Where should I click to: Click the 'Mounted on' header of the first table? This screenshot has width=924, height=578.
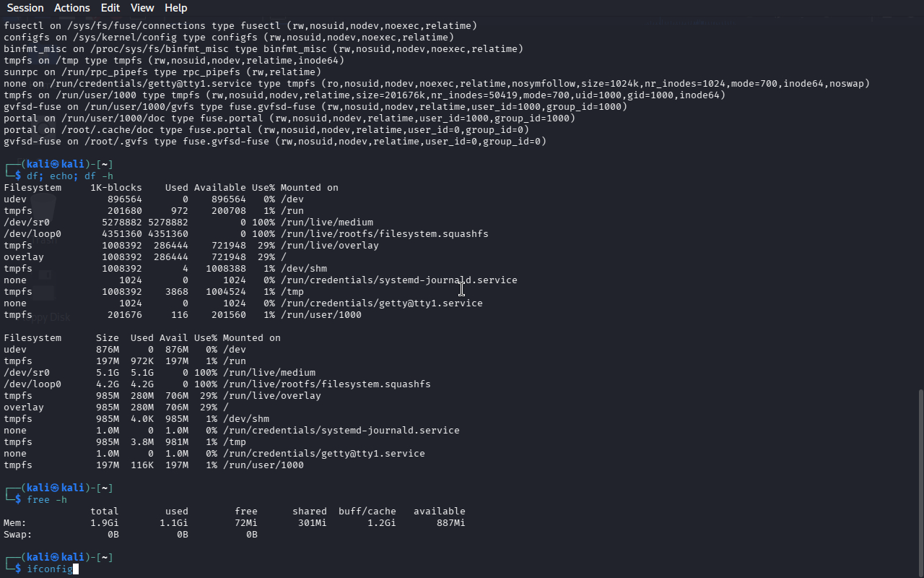tap(309, 188)
